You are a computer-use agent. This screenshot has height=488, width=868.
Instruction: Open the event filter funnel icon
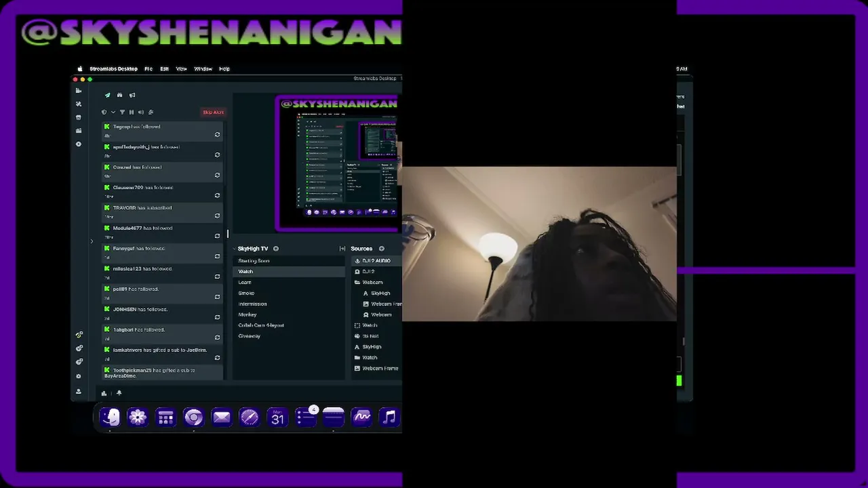tap(122, 113)
